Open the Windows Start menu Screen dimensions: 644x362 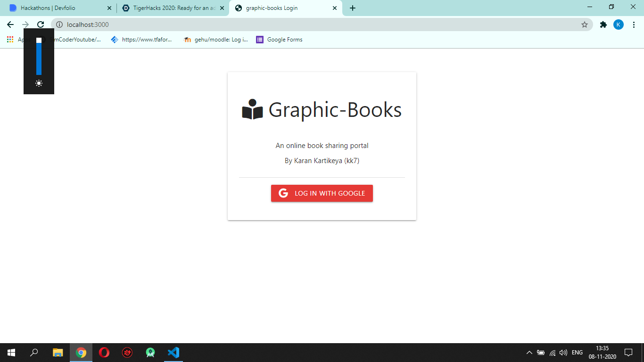(11, 353)
